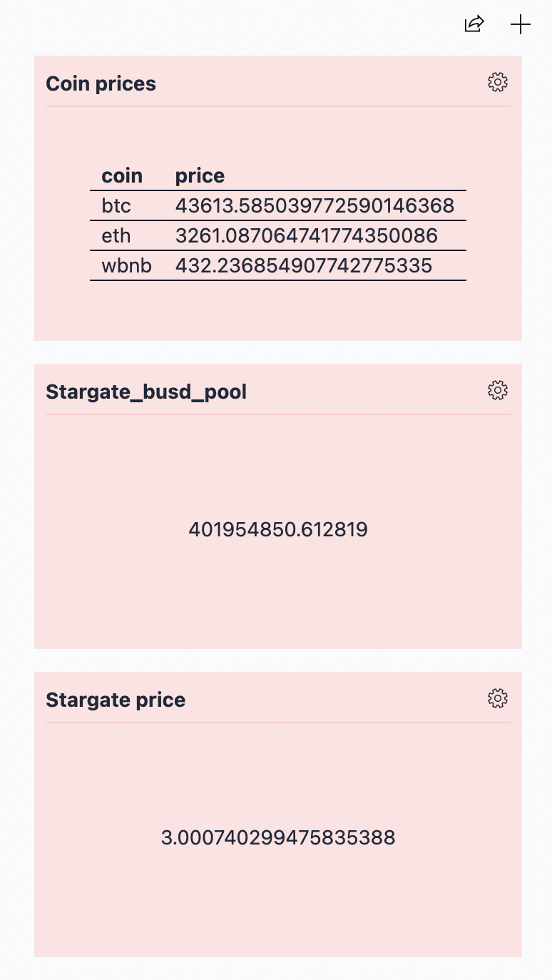Click the share dashboard icon
The image size is (552, 980).
click(474, 24)
